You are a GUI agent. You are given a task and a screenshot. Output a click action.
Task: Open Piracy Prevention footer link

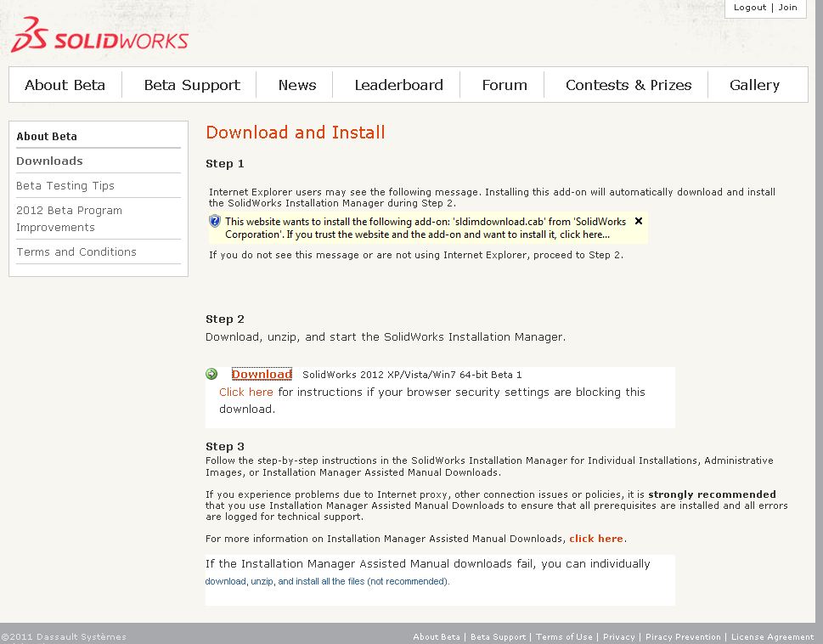click(x=683, y=636)
